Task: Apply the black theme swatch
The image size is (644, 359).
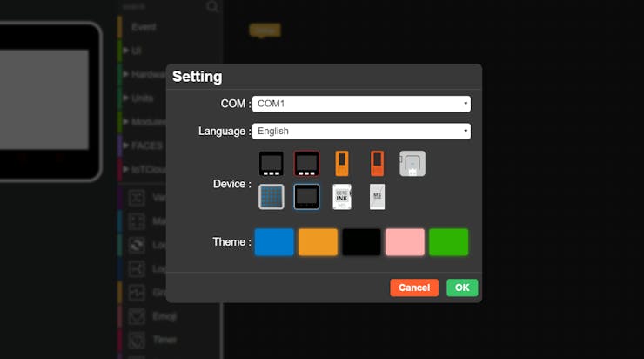Action: coord(361,242)
